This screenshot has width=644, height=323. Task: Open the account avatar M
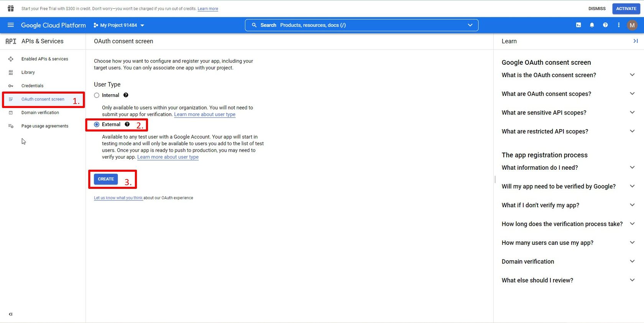pos(632,25)
